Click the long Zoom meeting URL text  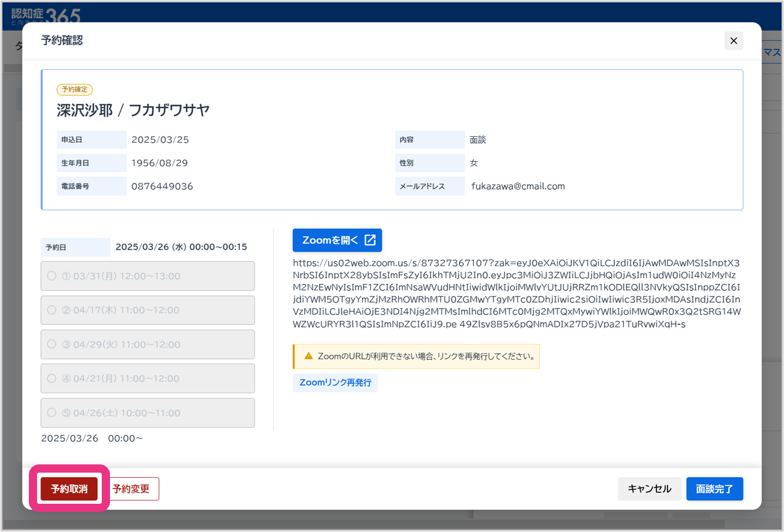516,293
